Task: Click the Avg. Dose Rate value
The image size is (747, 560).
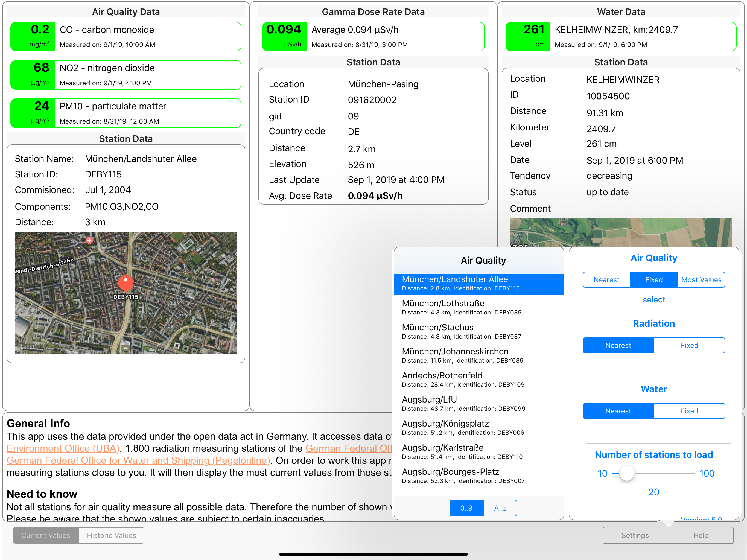Action: (375, 196)
